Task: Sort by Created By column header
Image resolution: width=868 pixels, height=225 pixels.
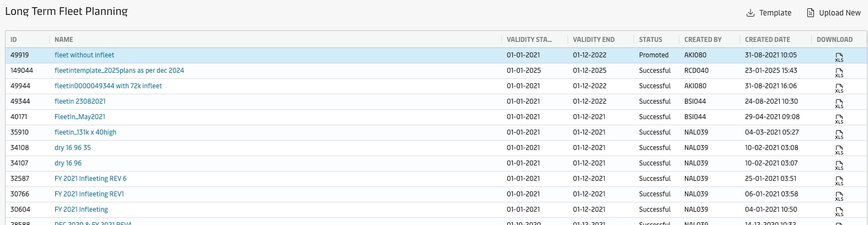Action: (x=703, y=40)
